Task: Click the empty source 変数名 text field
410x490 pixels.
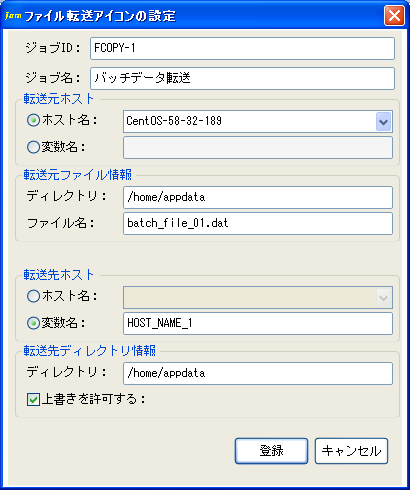Action: point(258,148)
